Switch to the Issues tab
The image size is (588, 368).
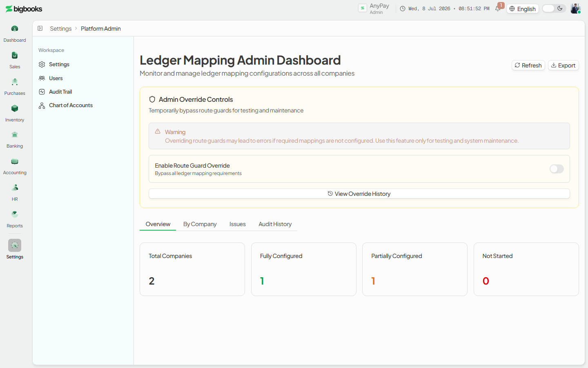point(238,224)
